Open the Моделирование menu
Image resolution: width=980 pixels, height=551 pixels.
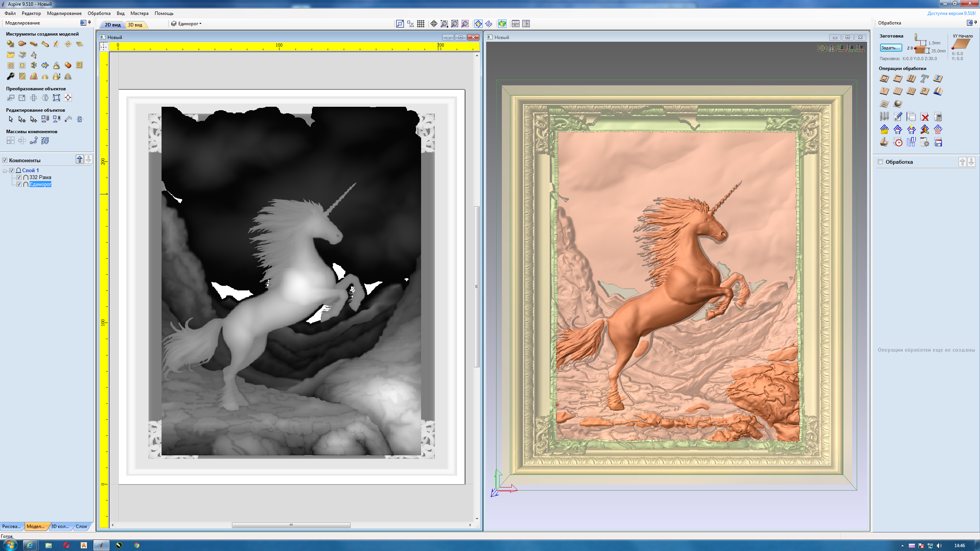(64, 13)
